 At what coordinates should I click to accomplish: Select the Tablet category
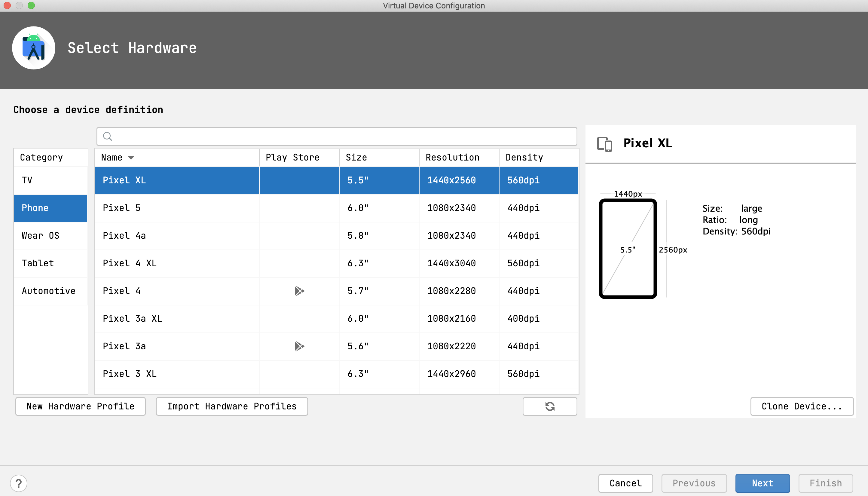pyautogui.click(x=50, y=263)
